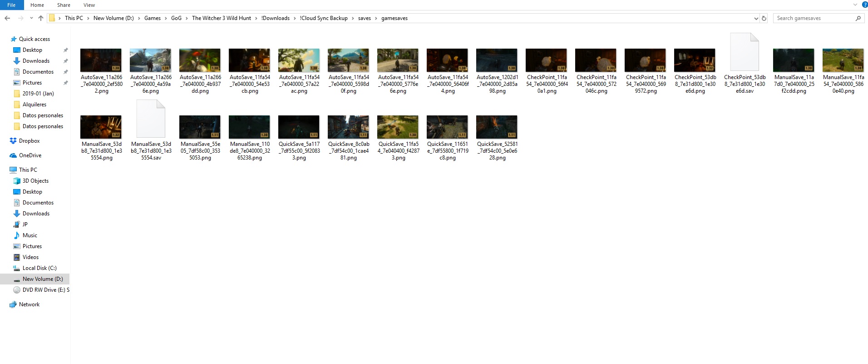
Task: Select QuickSave_52581_7df54c00_5e0e628.png thumbnail
Action: pyautogui.click(x=497, y=127)
